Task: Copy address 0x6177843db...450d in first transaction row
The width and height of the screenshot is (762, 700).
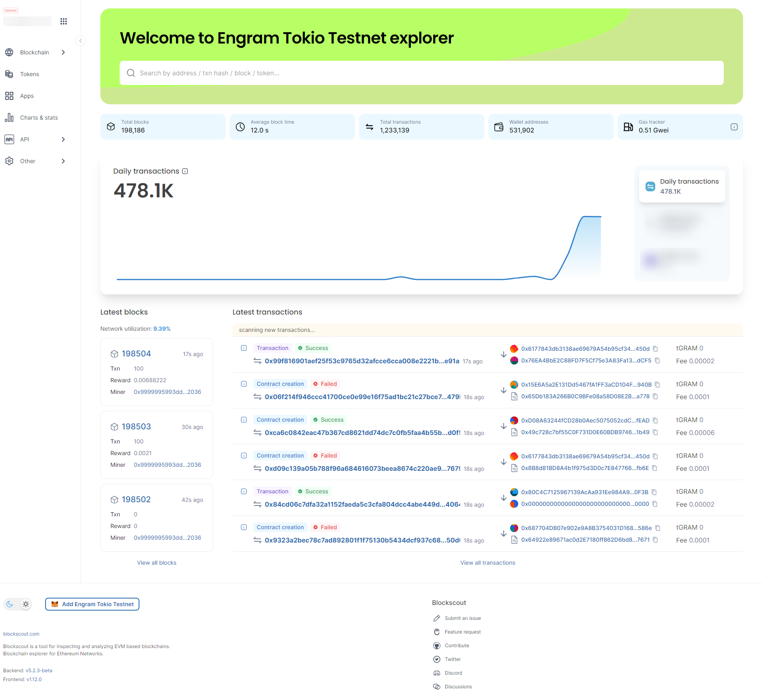Action: coord(656,349)
